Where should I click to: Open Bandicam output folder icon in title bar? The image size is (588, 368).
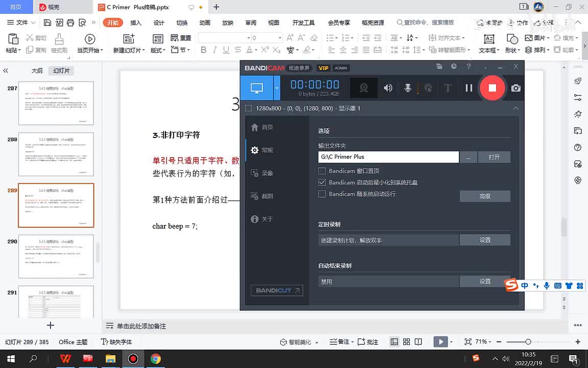pos(439,66)
